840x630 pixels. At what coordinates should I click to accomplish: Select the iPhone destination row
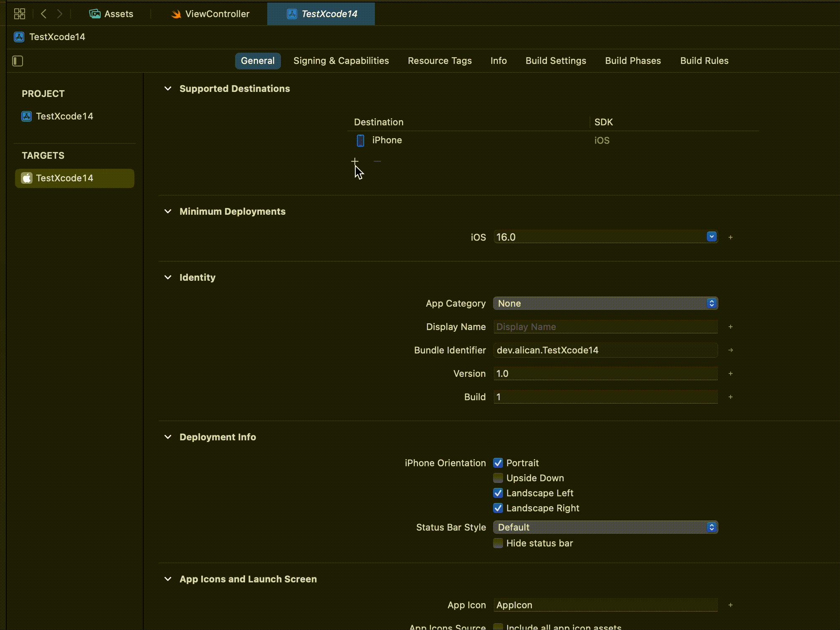(x=553, y=140)
